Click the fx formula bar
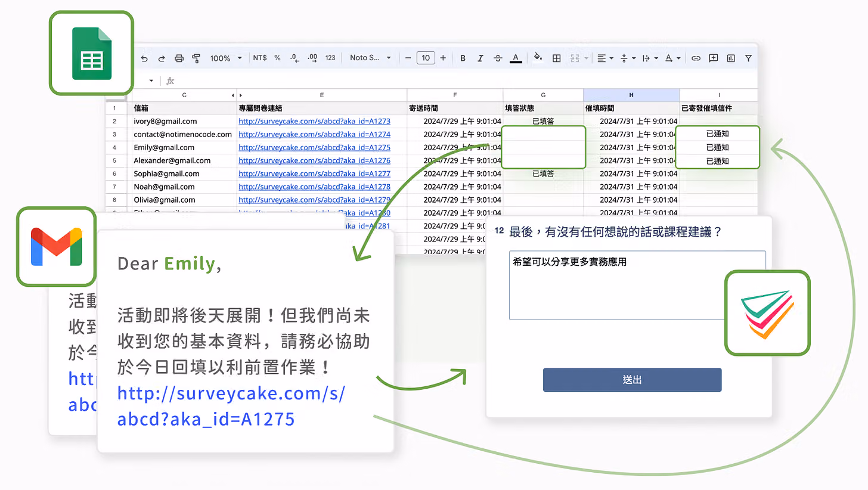 (x=170, y=80)
